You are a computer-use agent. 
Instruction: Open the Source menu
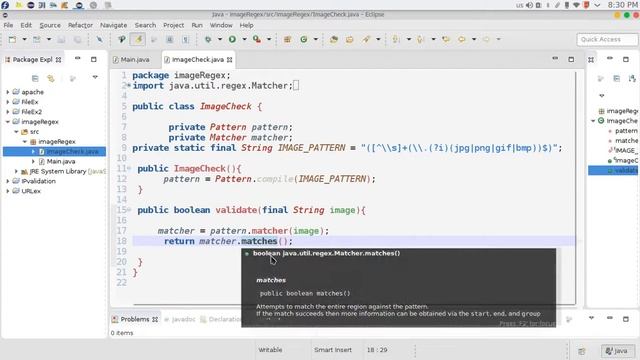(50, 25)
